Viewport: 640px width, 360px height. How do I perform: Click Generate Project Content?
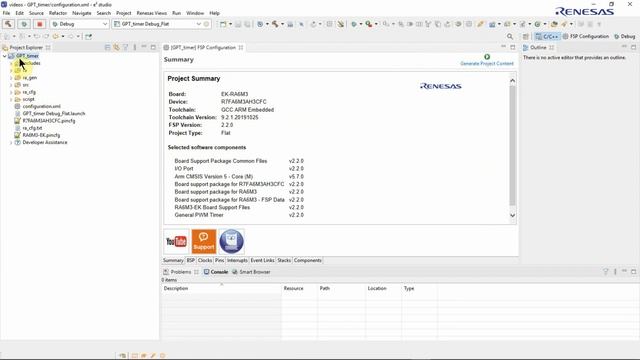(487, 60)
